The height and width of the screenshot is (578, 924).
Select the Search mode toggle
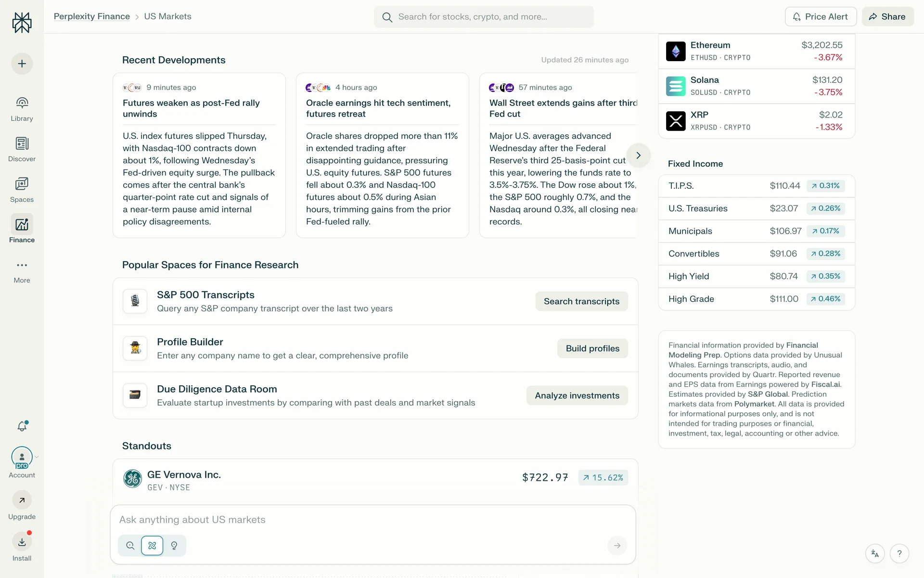pos(130,546)
